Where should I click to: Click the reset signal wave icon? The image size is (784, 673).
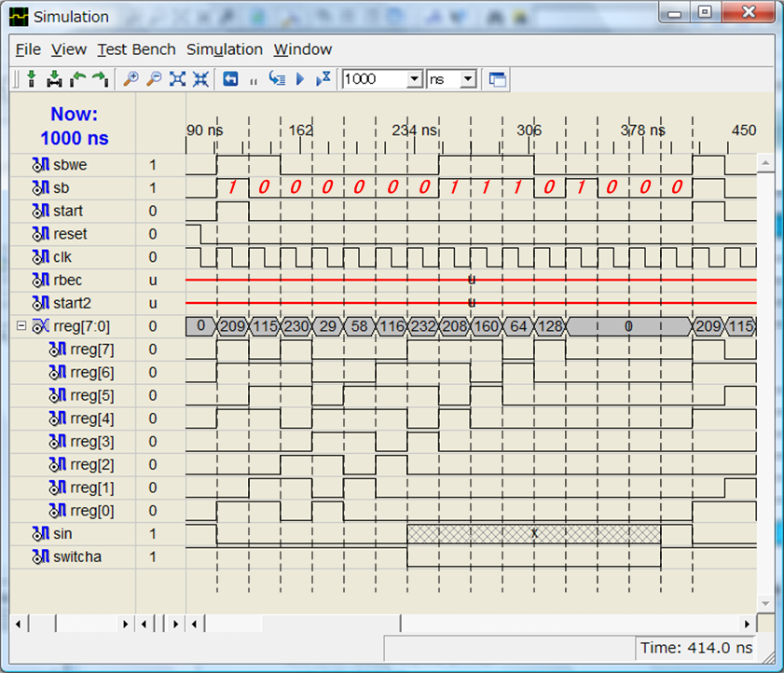[40, 234]
